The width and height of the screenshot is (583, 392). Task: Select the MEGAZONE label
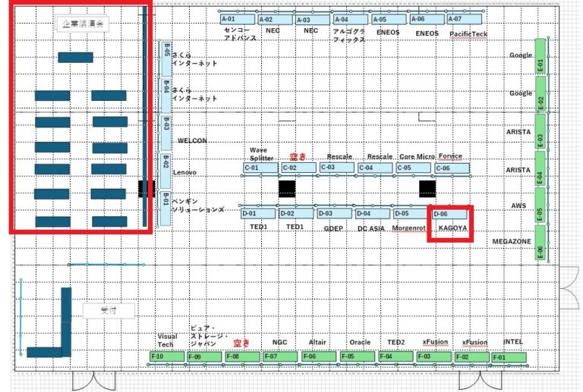tap(512, 241)
